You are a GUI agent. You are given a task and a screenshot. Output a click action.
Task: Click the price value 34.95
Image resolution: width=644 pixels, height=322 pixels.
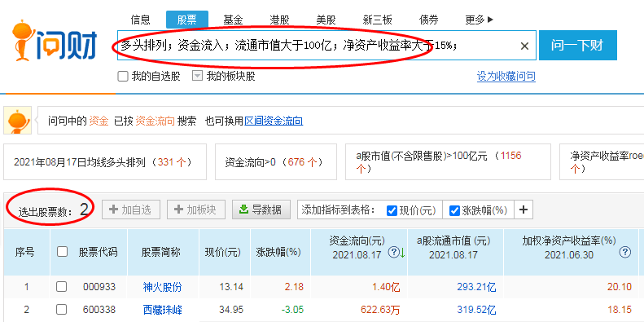[231, 310]
